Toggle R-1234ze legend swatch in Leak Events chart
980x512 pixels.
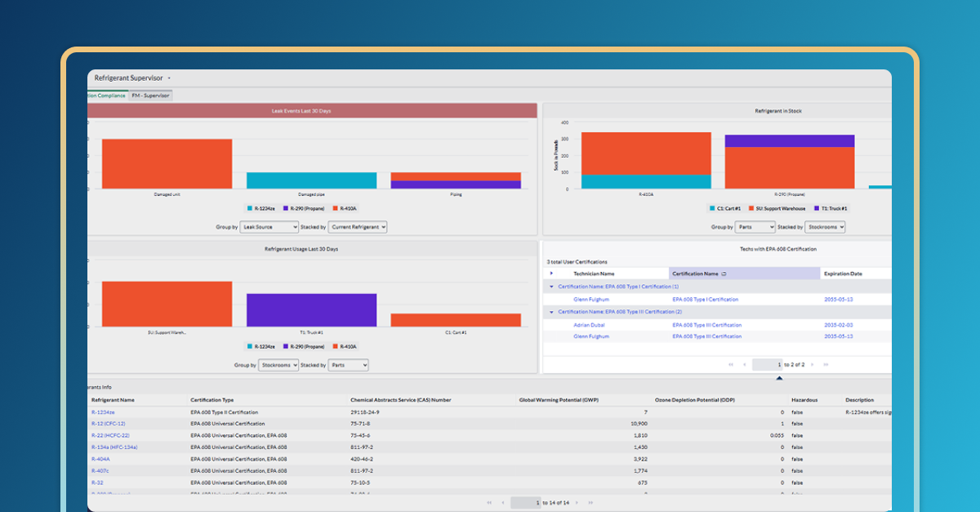click(250, 209)
